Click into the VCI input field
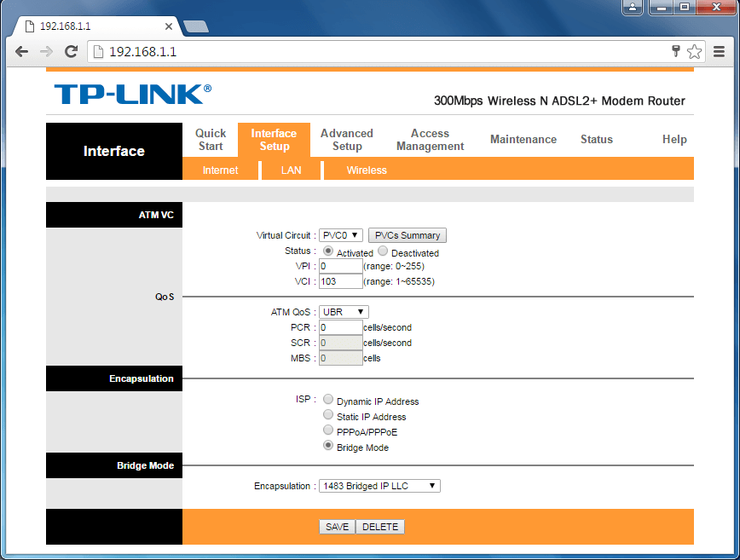Image resolution: width=740 pixels, height=560 pixels. coord(341,281)
